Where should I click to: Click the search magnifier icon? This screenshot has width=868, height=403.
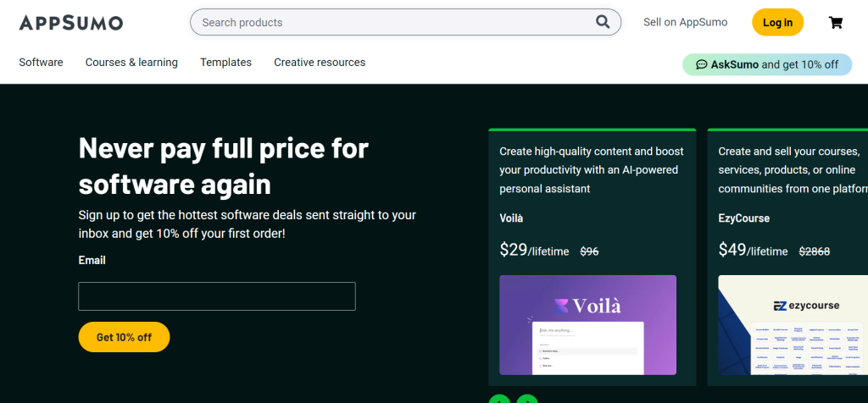pyautogui.click(x=603, y=22)
